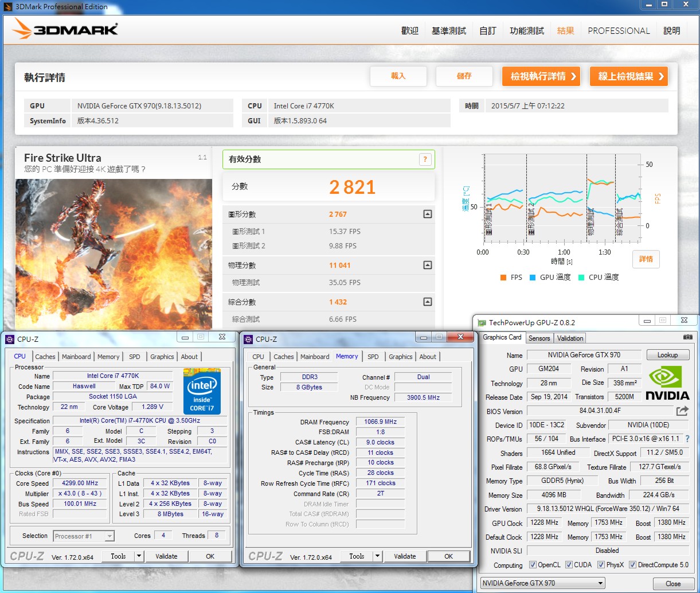Image resolution: width=700 pixels, height=593 pixels.
Task: Switch to Sensors tab in GPU-Z
Action: click(539, 338)
